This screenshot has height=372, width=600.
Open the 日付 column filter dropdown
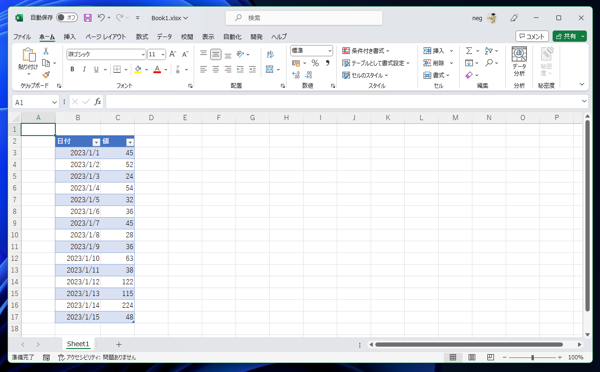[96, 142]
